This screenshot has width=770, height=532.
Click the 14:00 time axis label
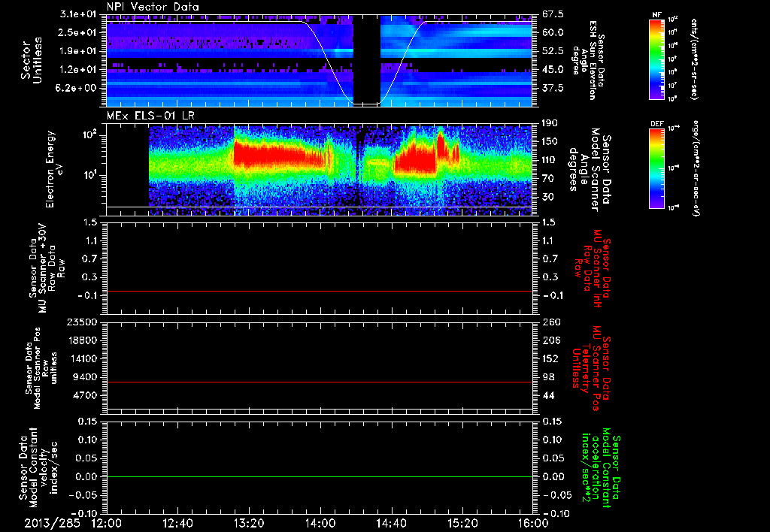tap(320, 523)
